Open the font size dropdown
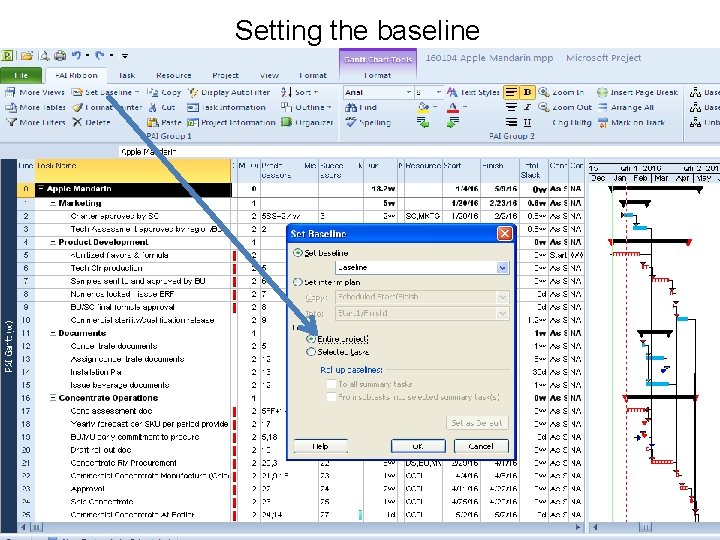This screenshot has height=540, width=720. coord(439,92)
